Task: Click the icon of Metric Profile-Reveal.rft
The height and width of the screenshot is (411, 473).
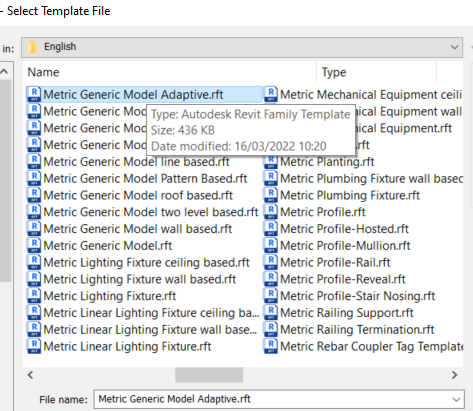Action: (x=271, y=279)
